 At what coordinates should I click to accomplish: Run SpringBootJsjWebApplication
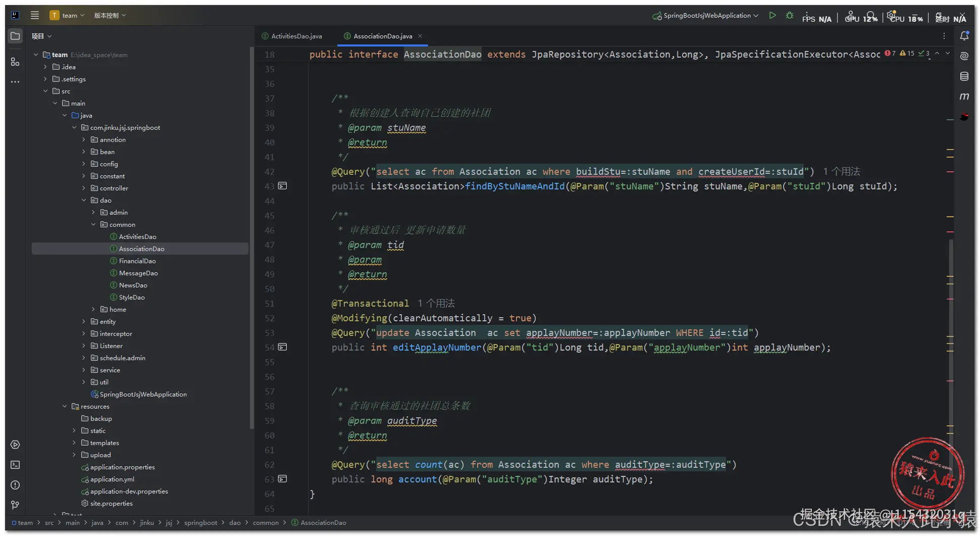click(x=772, y=15)
